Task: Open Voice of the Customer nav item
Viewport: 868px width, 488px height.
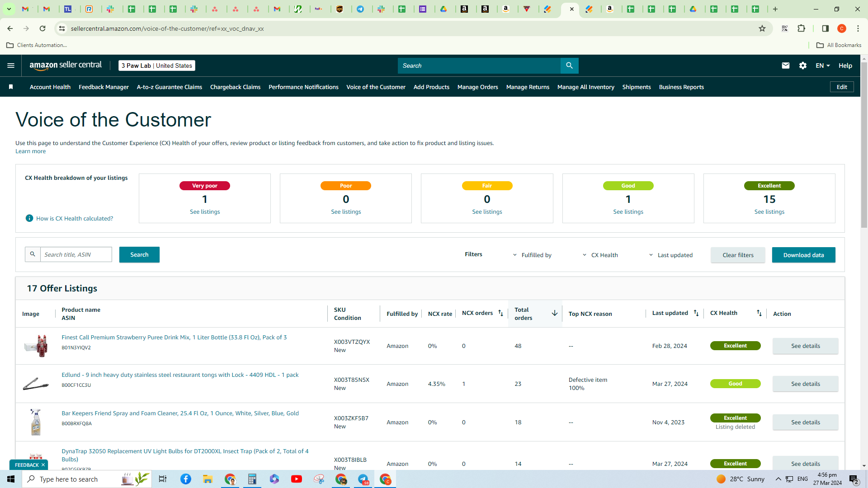Action: click(376, 87)
